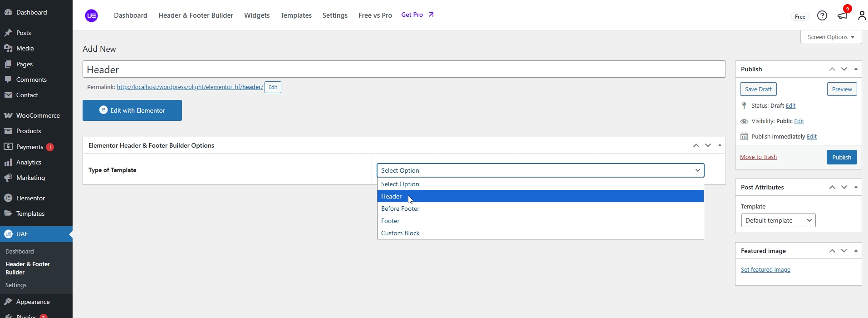Click the Set featured image link
Image resolution: width=868 pixels, height=318 pixels.
765,270
